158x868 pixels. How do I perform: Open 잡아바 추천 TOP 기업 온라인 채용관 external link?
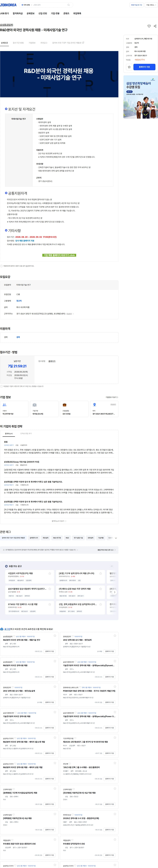click(68, 43)
